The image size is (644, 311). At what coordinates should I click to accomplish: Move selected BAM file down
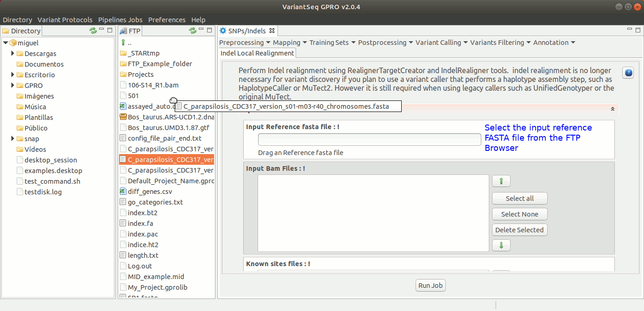501,245
